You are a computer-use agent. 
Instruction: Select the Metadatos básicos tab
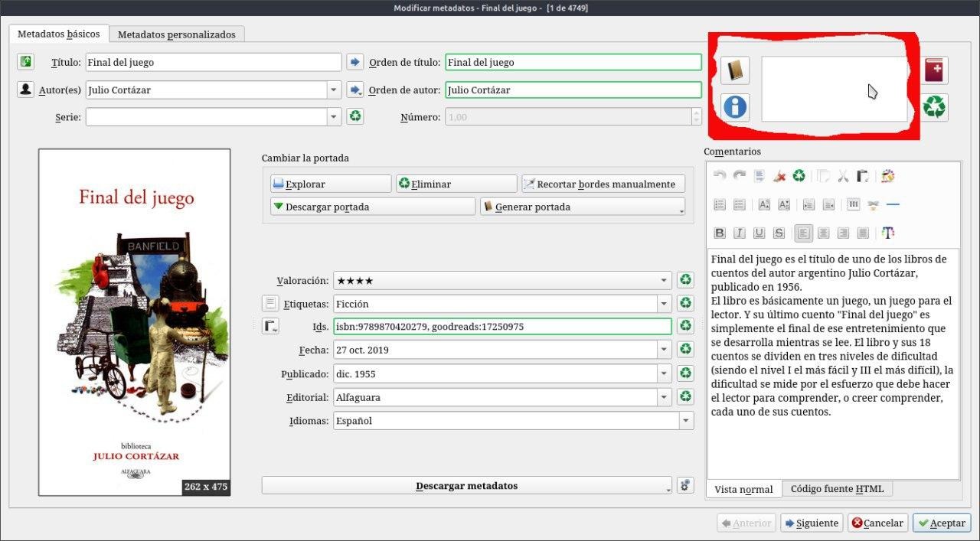pyautogui.click(x=59, y=34)
